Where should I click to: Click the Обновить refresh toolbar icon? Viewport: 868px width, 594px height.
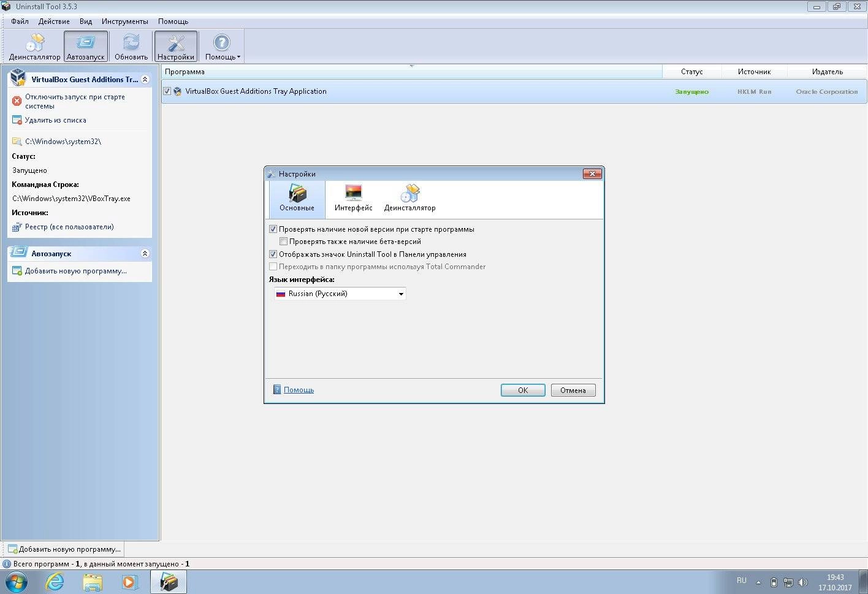tap(131, 47)
